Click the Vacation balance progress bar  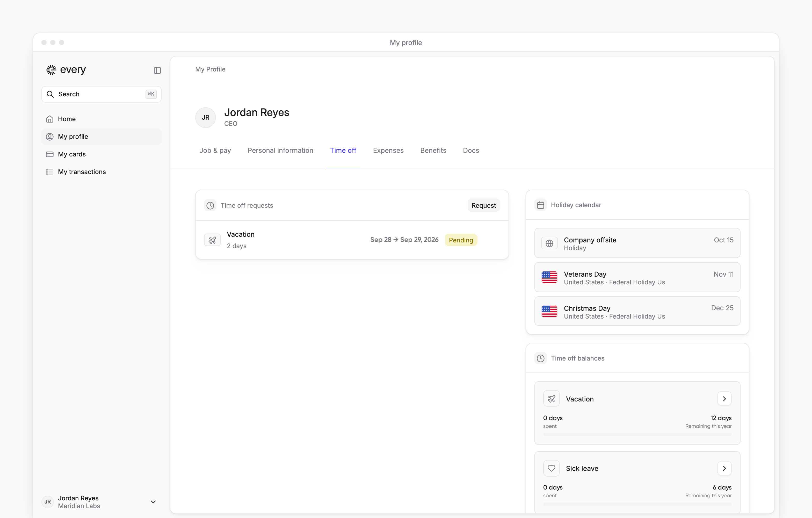tap(637, 435)
